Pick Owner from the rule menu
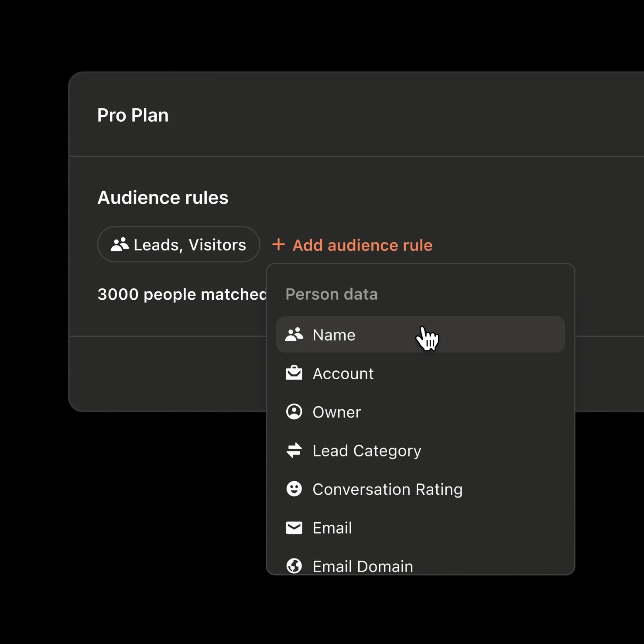644x644 pixels. [421, 411]
